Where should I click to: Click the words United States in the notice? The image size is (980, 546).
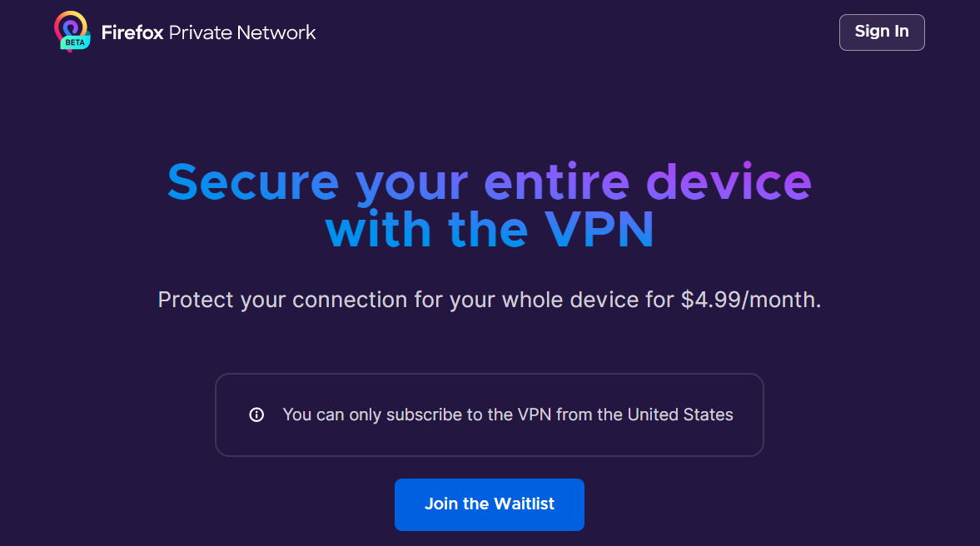tap(680, 414)
